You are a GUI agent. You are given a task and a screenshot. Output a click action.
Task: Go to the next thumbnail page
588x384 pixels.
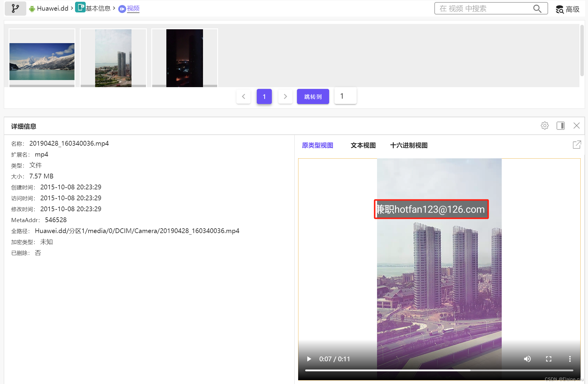click(285, 97)
